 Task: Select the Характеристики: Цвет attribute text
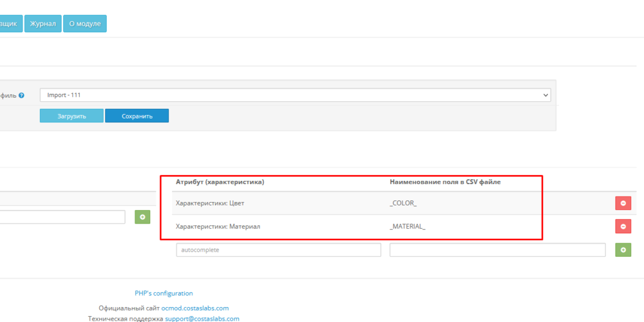coord(210,204)
